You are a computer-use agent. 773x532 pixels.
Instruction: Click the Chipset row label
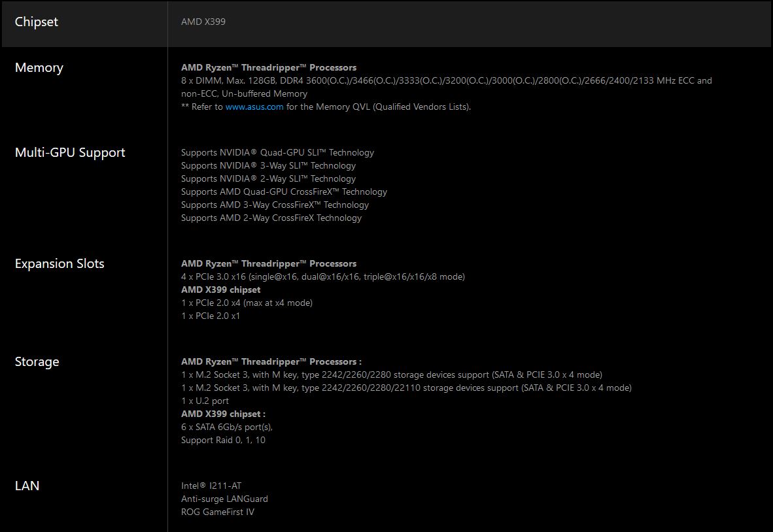[x=37, y=22]
